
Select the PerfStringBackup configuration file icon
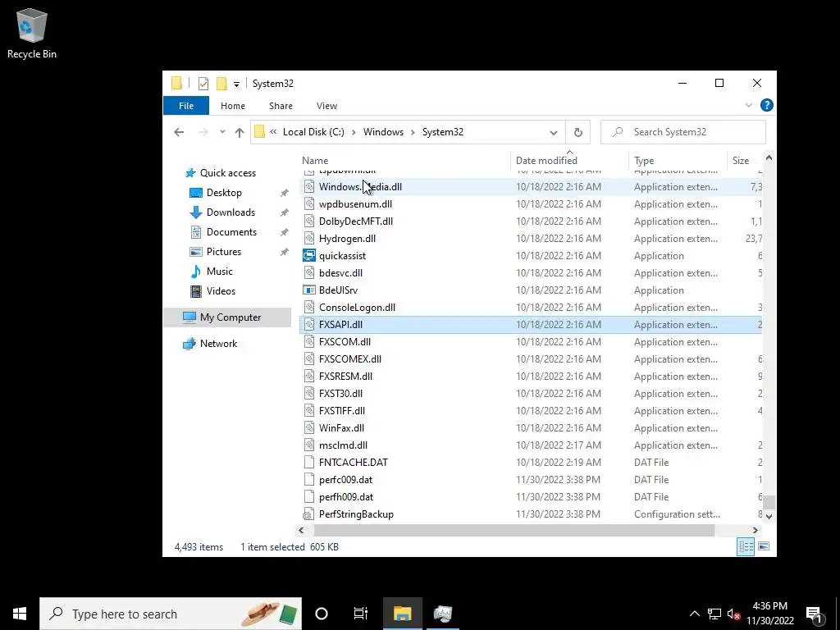[x=308, y=514]
